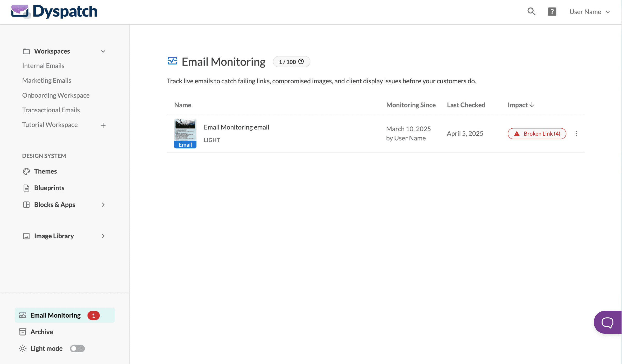
Task: Click the help tooltip beside 1/100 counter
Action: point(301,62)
